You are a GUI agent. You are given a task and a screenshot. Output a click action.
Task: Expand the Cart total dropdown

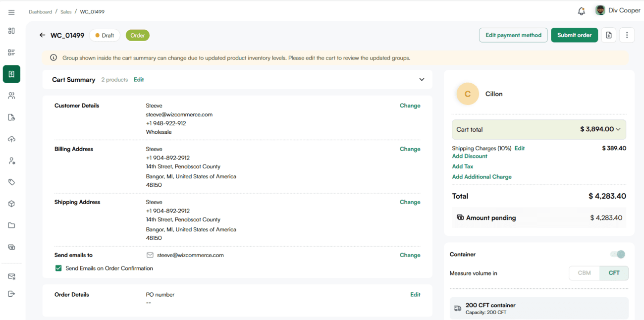click(x=618, y=129)
